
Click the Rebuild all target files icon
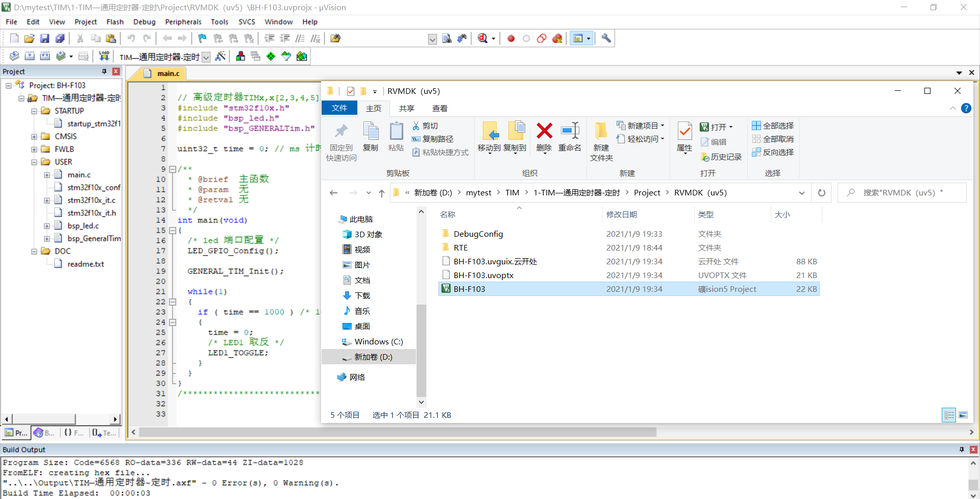coord(45,56)
